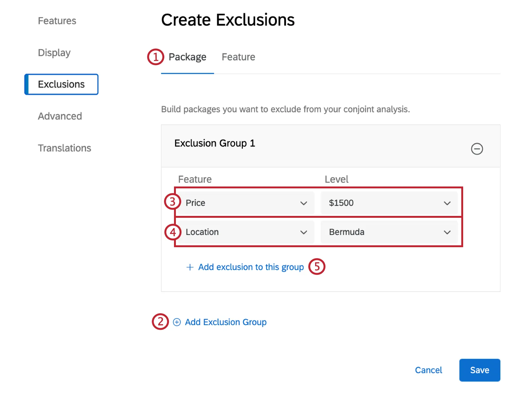This screenshot has height=393, width=532.
Task: Click 'Add Exclusion Group'
Action: tap(225, 322)
